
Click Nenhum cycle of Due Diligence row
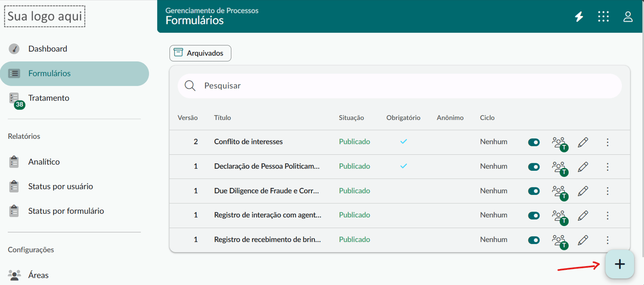494,191
